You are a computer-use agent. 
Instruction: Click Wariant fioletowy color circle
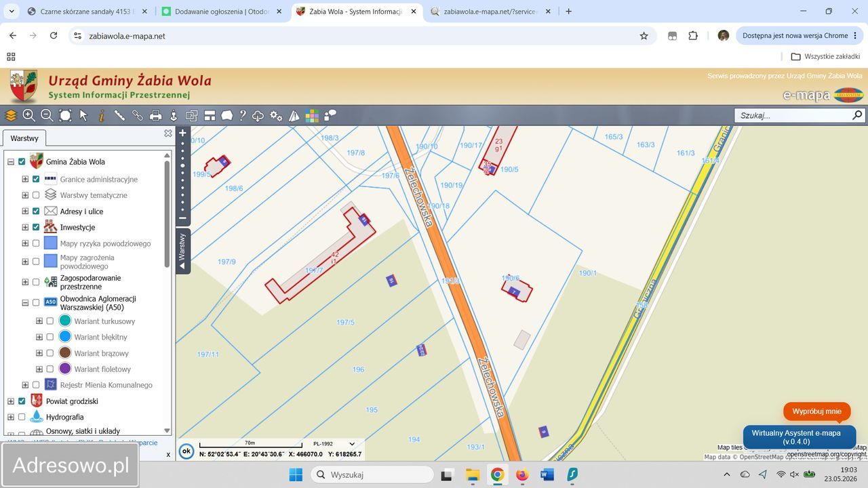65,369
